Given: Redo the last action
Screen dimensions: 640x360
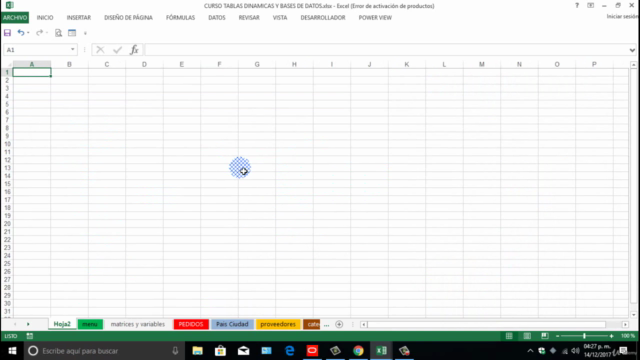Looking at the screenshot, I should (x=39, y=33).
